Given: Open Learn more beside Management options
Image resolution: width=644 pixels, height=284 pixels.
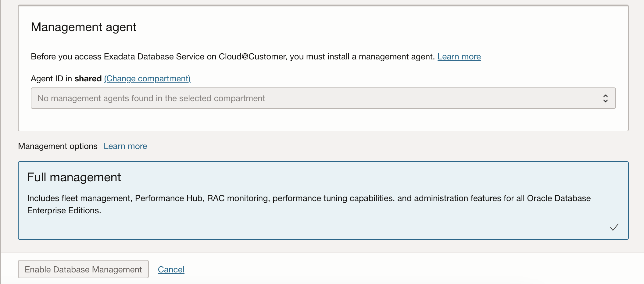Looking at the screenshot, I should pos(125,146).
